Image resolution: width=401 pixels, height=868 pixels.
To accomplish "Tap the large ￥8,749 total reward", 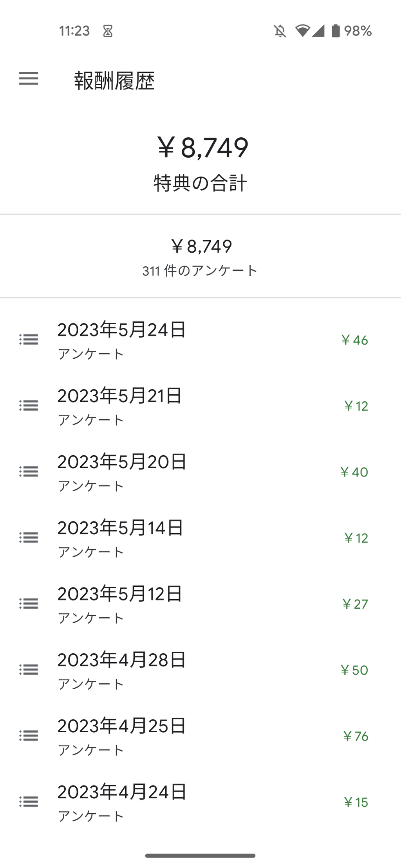I will coord(202,148).
